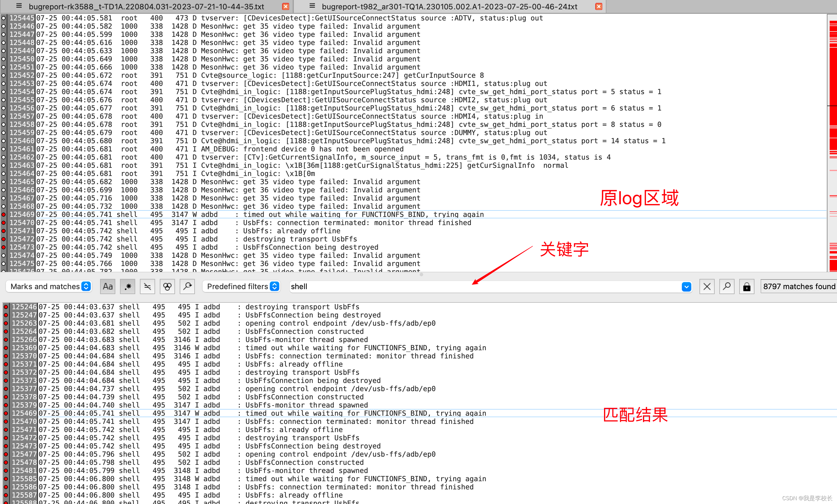This screenshot has height=504, width=837.
Task: Open the Predefined filters dropdown
Action: tap(241, 286)
